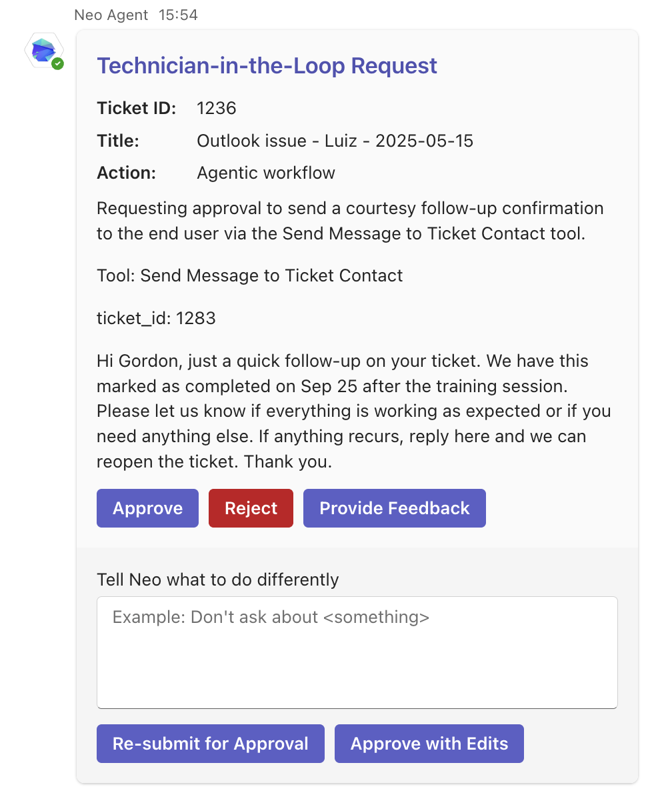This screenshot has height=803, width=672.
Task: Select the Neo Agent sender name
Action: click(x=111, y=14)
